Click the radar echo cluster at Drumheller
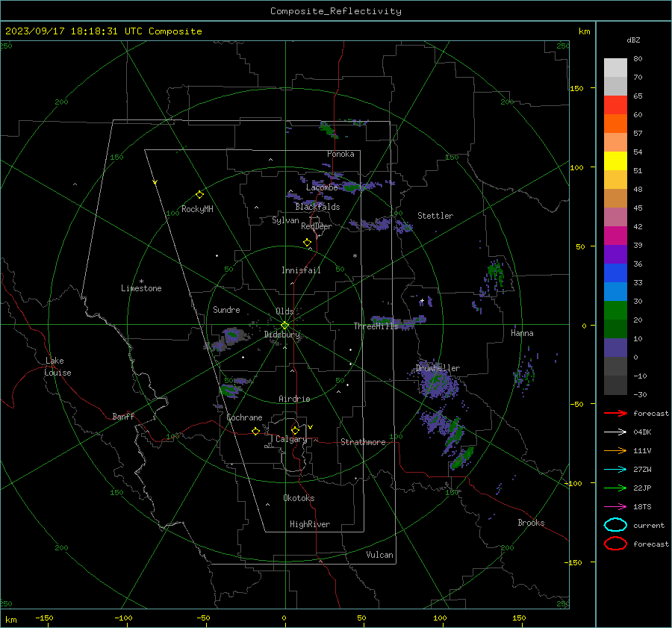This screenshot has height=628, width=672. pyautogui.click(x=438, y=382)
